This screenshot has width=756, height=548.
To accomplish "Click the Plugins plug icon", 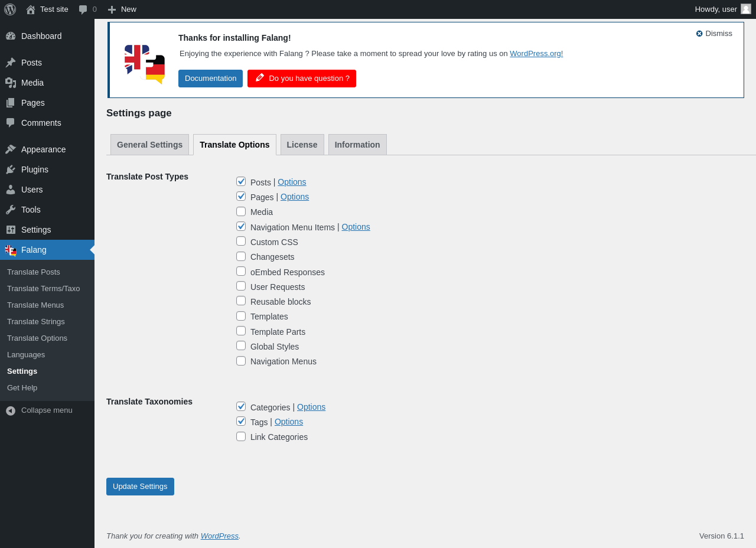I will 11,169.
